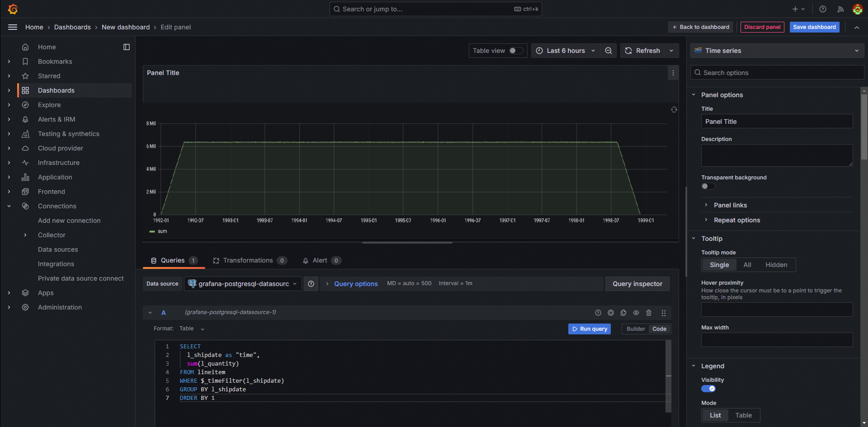This screenshot has width=868, height=427.
Task: Go to Dashboards breadcrumb
Action: click(72, 27)
